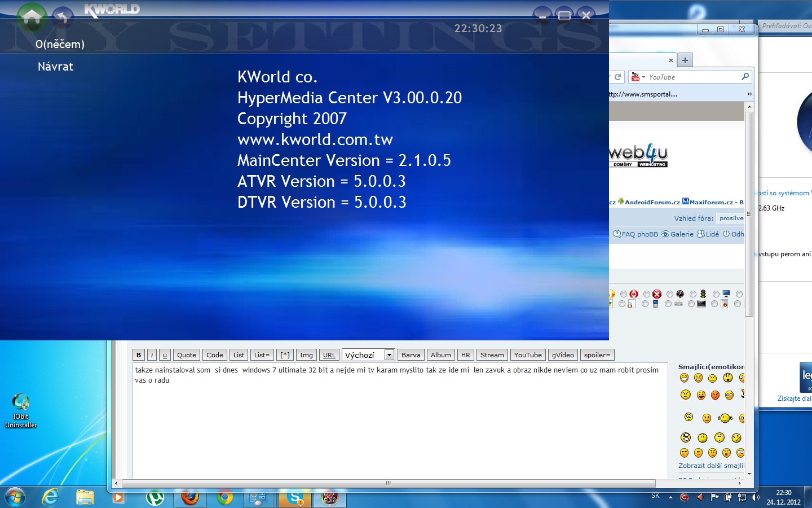Click the search magnifier in Firefox search box
Screen dimensions: 812x508
pos(745,77)
